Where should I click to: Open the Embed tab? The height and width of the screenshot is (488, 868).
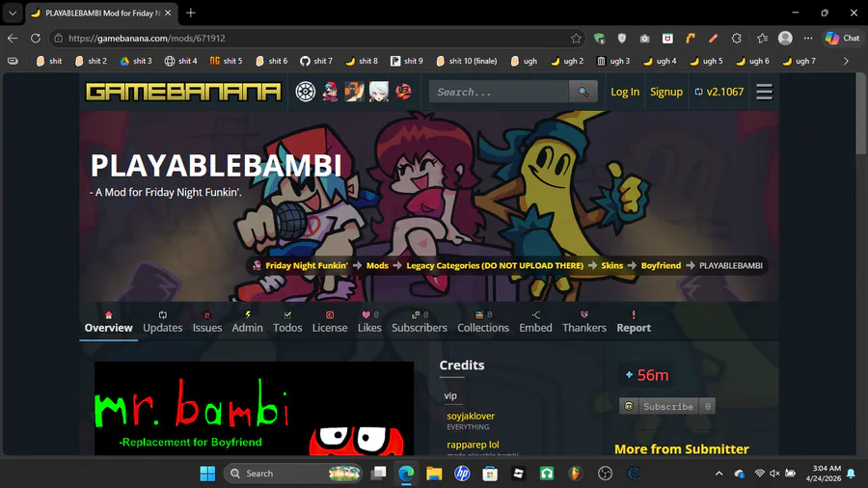pyautogui.click(x=535, y=322)
